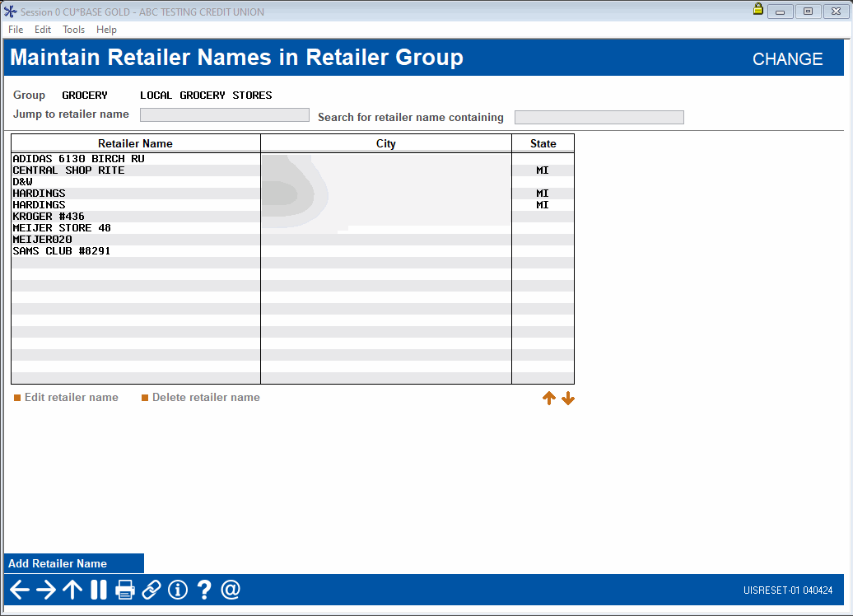The image size is (853, 616).
Task: Select the SAMS CLUB #8291 row
Action: point(292,251)
